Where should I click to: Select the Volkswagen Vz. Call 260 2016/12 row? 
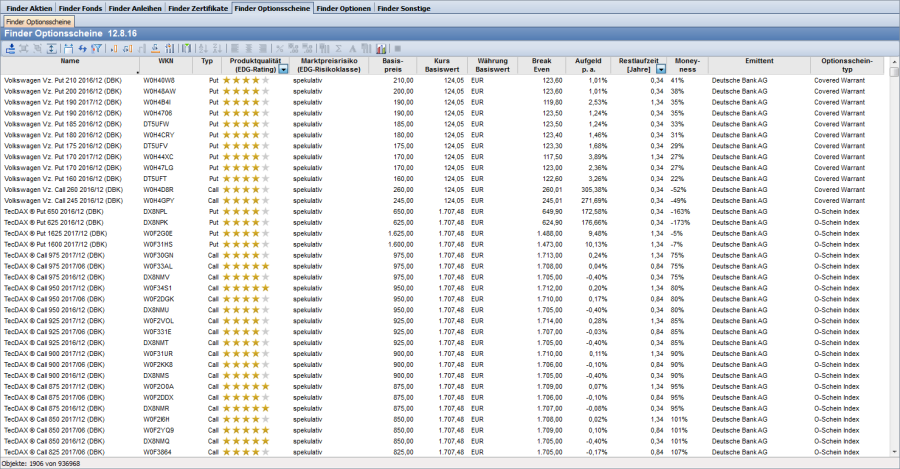pos(60,189)
